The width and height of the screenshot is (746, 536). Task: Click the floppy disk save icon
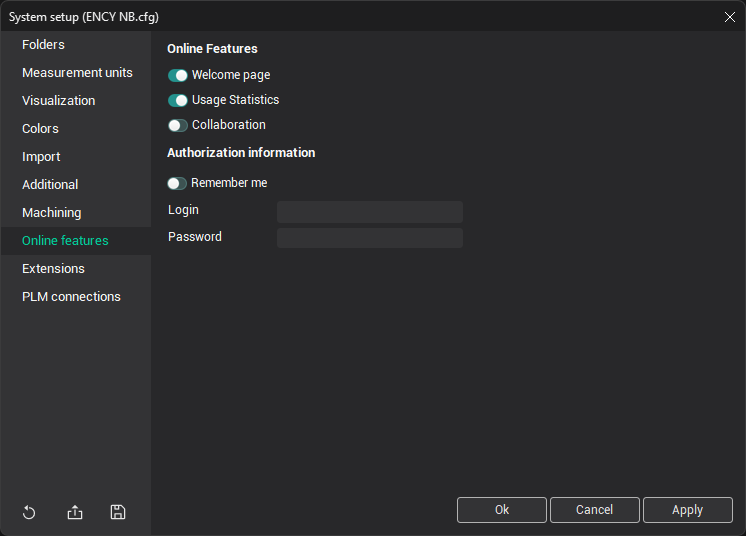118,512
